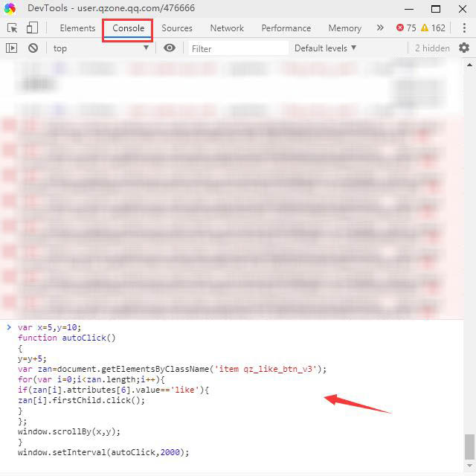Image resolution: width=476 pixels, height=476 pixels.
Task: Click the yellow warning count badge
Action: click(x=433, y=28)
